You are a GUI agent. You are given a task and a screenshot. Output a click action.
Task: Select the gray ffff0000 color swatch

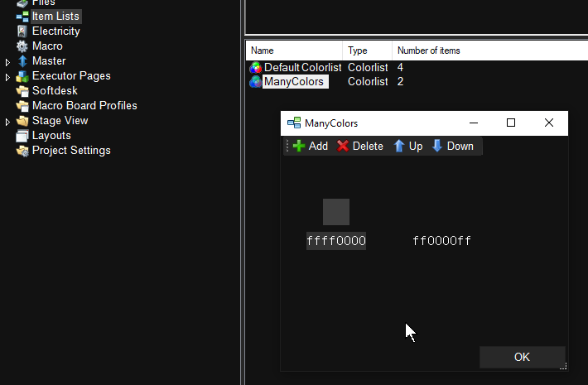point(336,212)
